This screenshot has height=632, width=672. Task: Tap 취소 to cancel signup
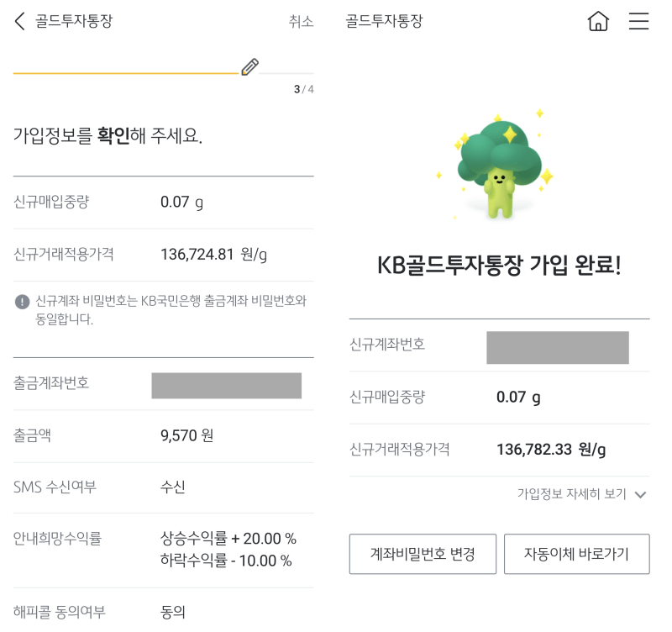301,21
